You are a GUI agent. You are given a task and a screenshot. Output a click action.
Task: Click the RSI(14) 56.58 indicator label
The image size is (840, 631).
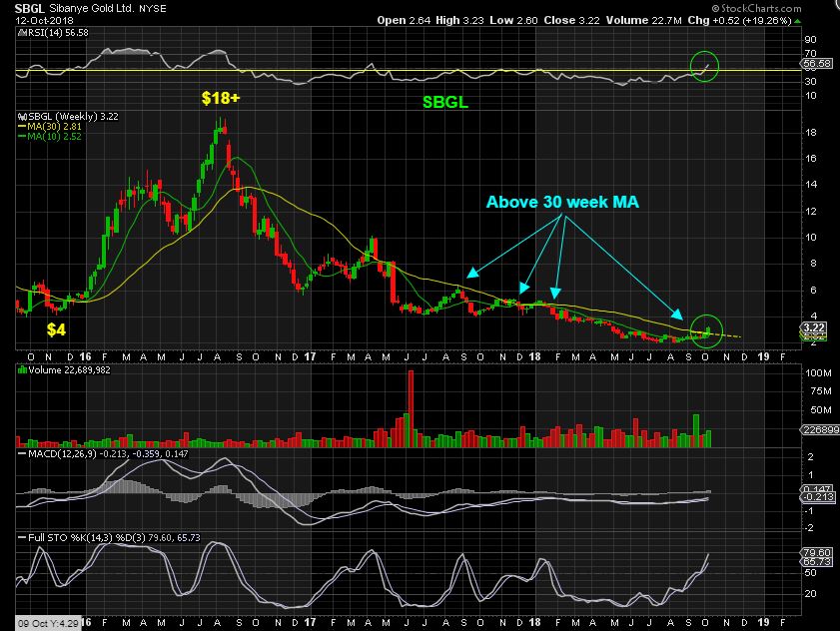(x=58, y=33)
